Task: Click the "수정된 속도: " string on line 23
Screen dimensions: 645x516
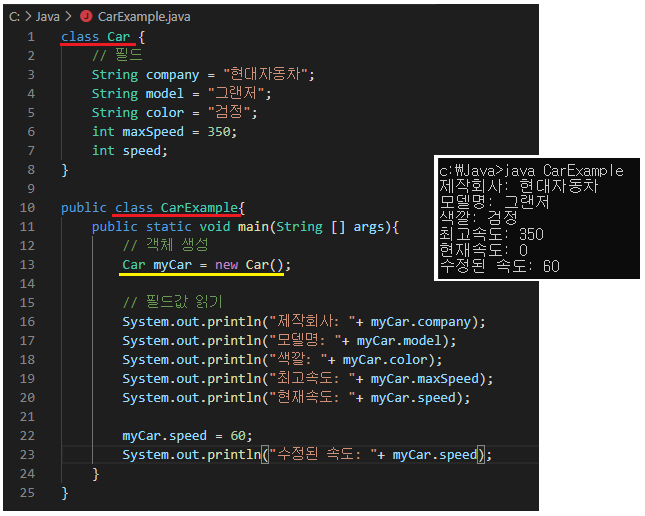Action: coord(323,455)
